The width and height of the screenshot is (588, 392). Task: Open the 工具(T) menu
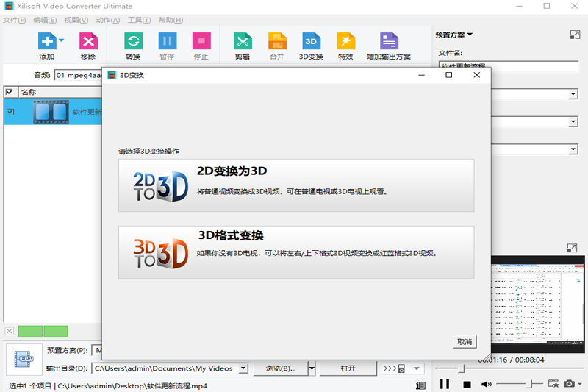[139, 20]
